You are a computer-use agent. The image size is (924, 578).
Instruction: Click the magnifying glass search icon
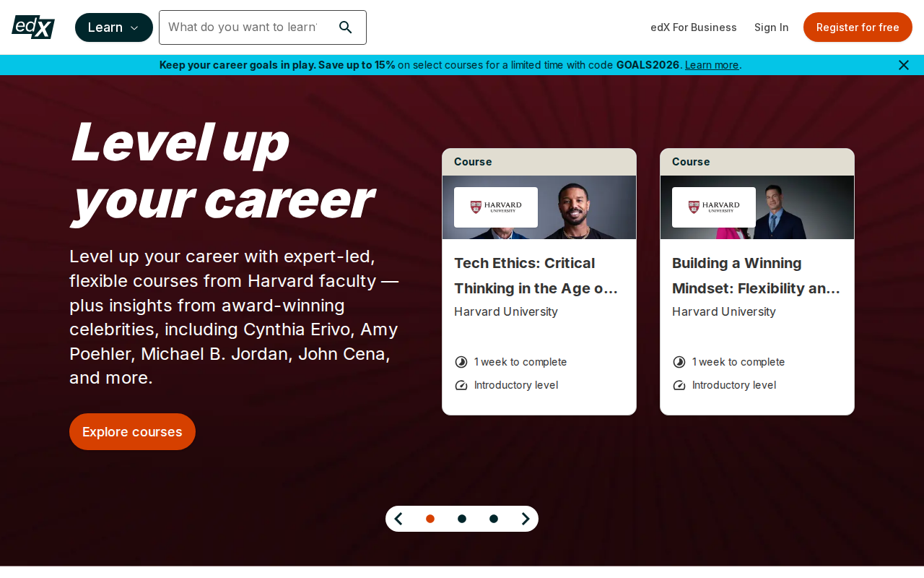click(x=345, y=27)
